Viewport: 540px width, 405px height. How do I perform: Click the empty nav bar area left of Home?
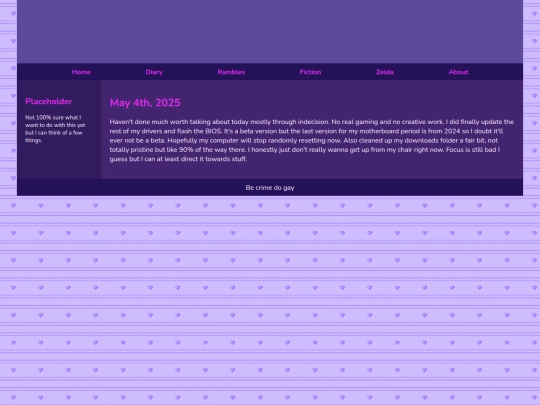[x=44, y=72]
